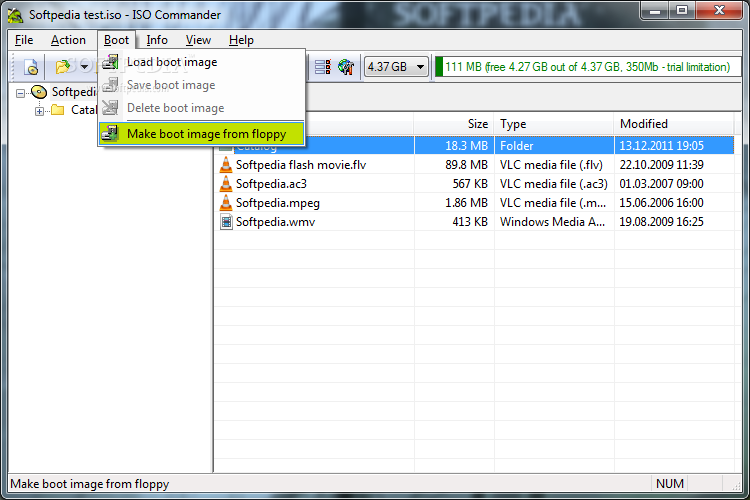750x500 pixels.
Task: Click the list view toolbar icon
Action: 322,67
